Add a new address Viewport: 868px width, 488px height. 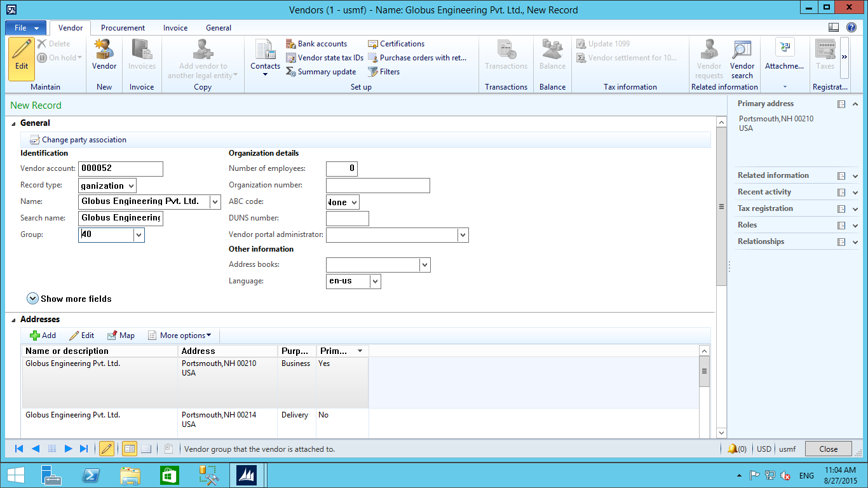click(x=43, y=335)
